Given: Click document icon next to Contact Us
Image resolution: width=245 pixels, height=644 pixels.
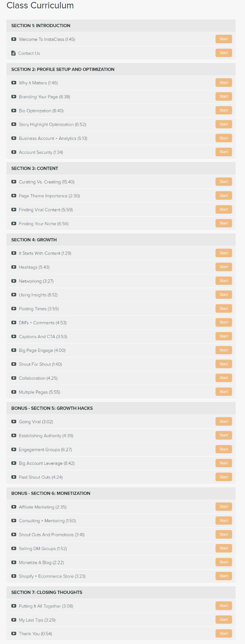Looking at the screenshot, I should (x=13, y=53).
